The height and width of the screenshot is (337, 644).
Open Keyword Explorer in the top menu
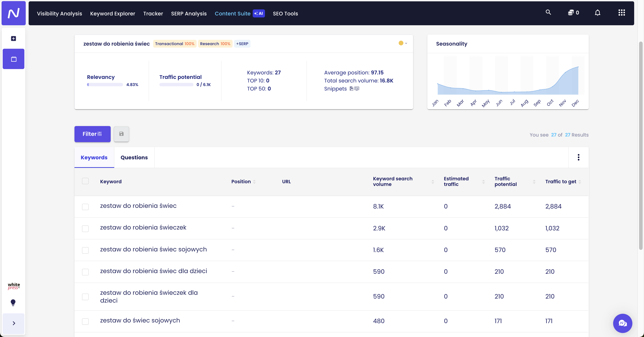(x=112, y=13)
